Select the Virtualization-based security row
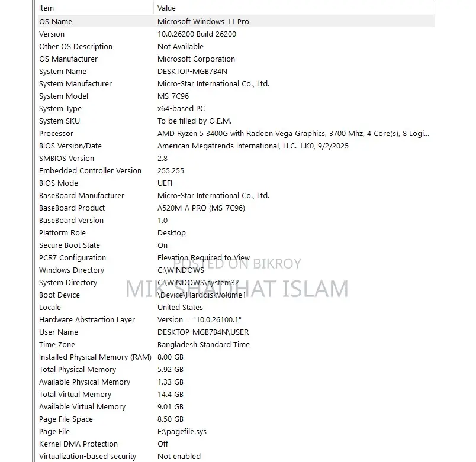 coord(236,457)
